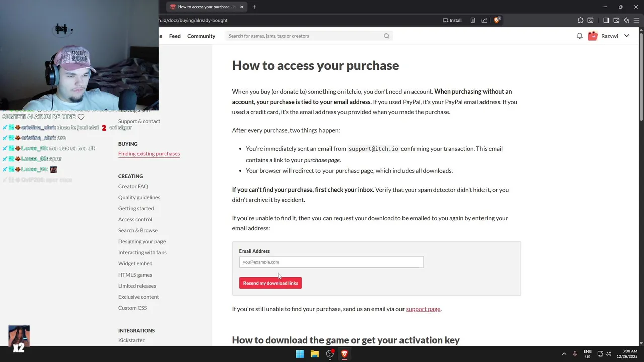Open Brave Shields lion icon
The width and height of the screenshot is (644, 362).
click(x=497, y=20)
